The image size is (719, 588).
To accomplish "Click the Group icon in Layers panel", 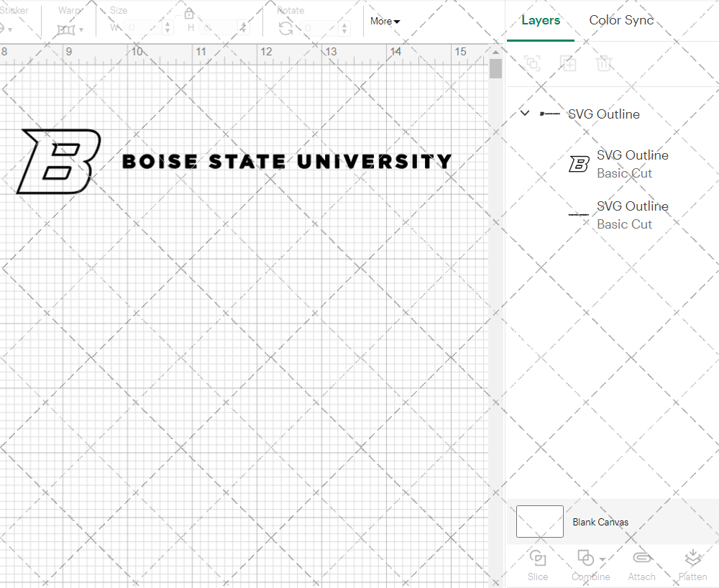I will tap(532, 63).
